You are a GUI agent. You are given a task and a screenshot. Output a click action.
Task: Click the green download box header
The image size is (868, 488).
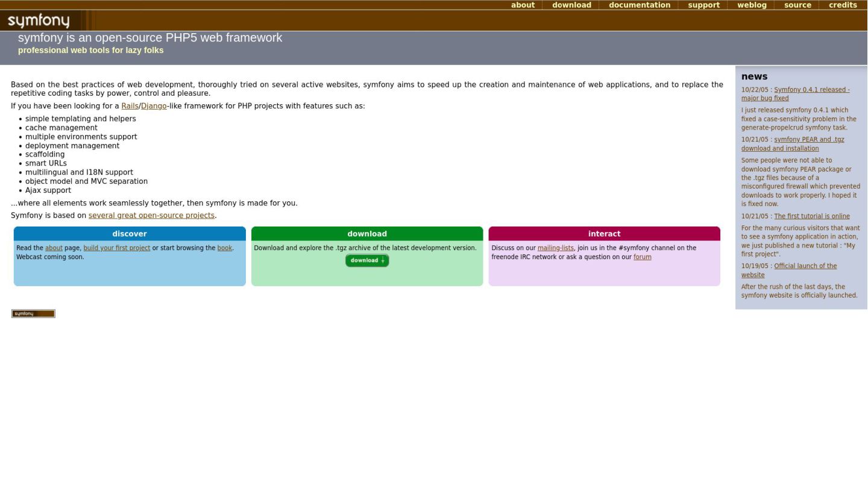click(x=367, y=234)
